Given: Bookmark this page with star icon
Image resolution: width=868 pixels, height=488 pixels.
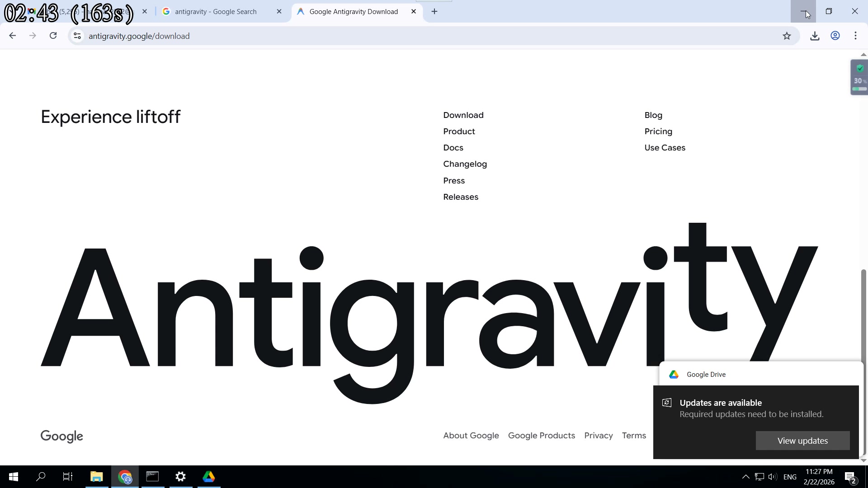Looking at the screenshot, I should (x=787, y=36).
